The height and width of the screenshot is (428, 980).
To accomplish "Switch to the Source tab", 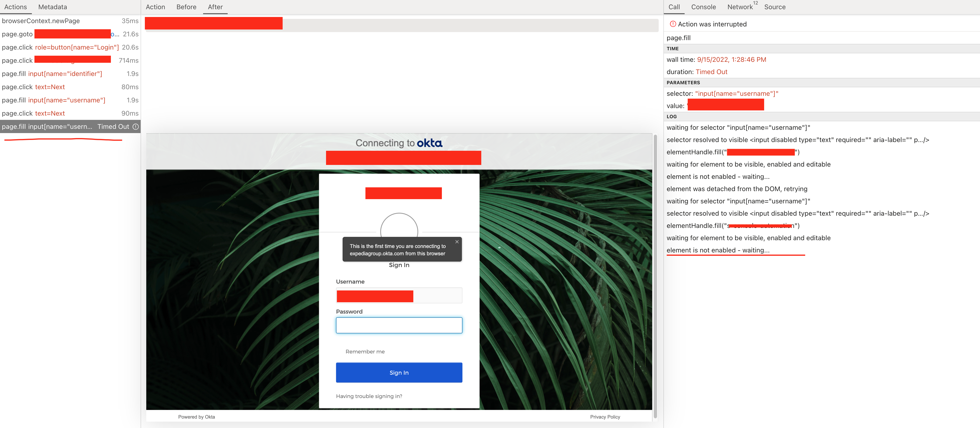I will point(775,7).
